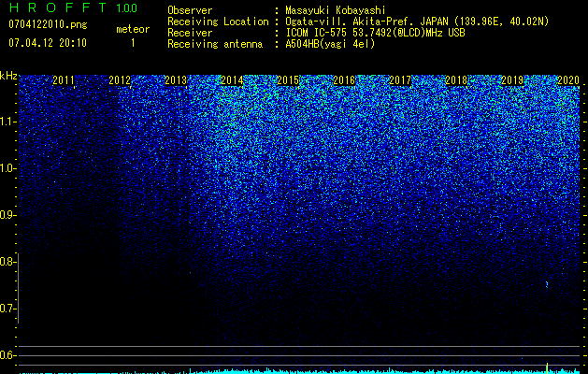Click the 2018 time marker
The height and width of the screenshot is (374, 588).
point(456,80)
